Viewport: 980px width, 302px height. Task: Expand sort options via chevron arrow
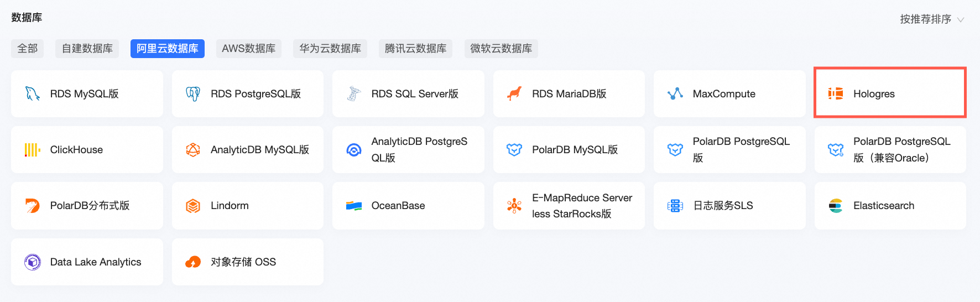click(x=961, y=20)
